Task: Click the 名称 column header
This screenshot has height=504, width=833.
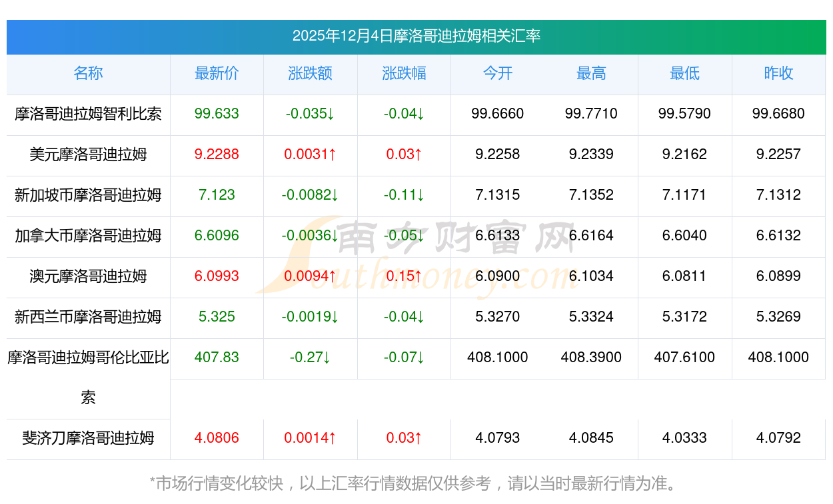Action: click(88, 73)
